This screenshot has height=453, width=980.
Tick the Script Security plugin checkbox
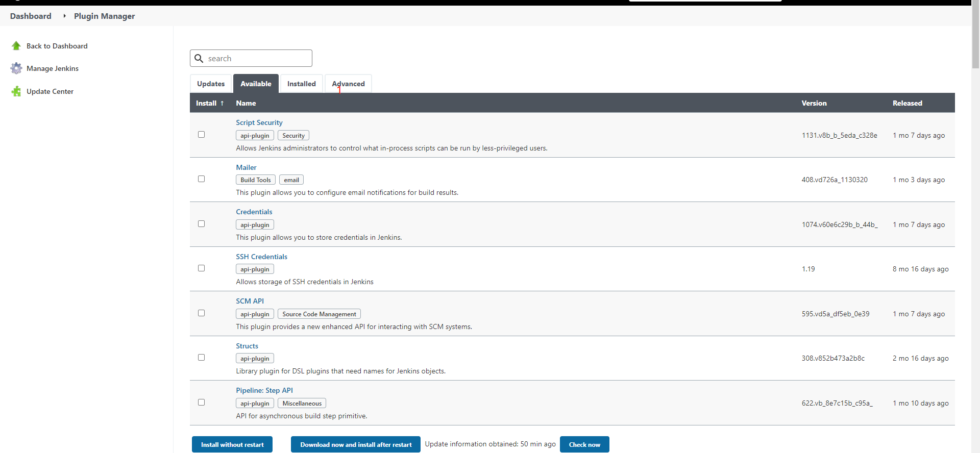(201, 135)
